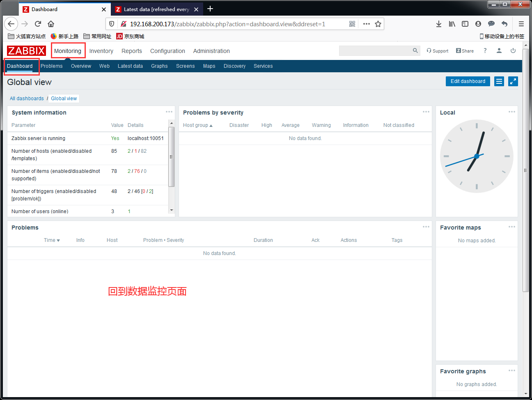Open the Firefox hamburger menu
The height and width of the screenshot is (400, 532).
coord(521,24)
